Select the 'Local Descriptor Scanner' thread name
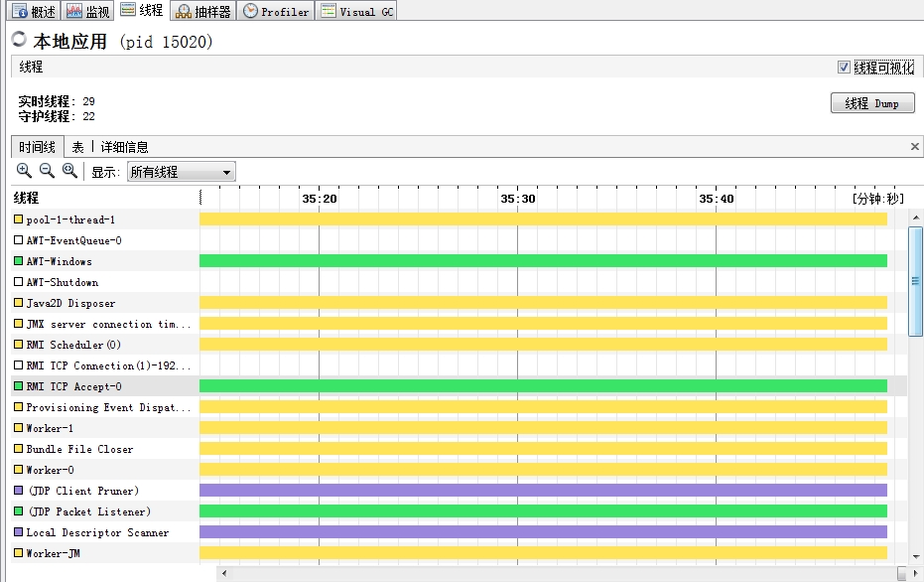The width and height of the screenshot is (924, 582). (x=97, y=532)
